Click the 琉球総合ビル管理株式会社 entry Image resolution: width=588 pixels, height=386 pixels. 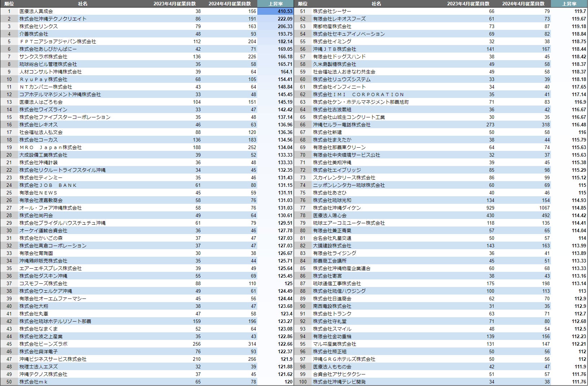tap(48, 64)
